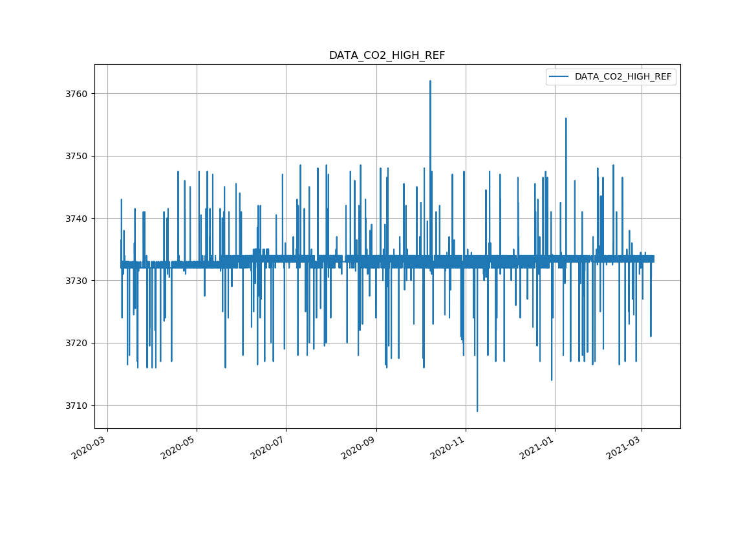
Task: Click the 3720 y-axis tick label
Action: tap(76, 343)
